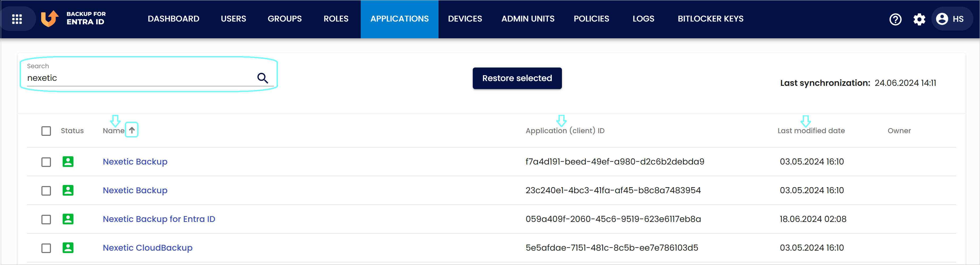
Task: Open Nexetic Backup link with ID 23c240e1
Action: 135,190
